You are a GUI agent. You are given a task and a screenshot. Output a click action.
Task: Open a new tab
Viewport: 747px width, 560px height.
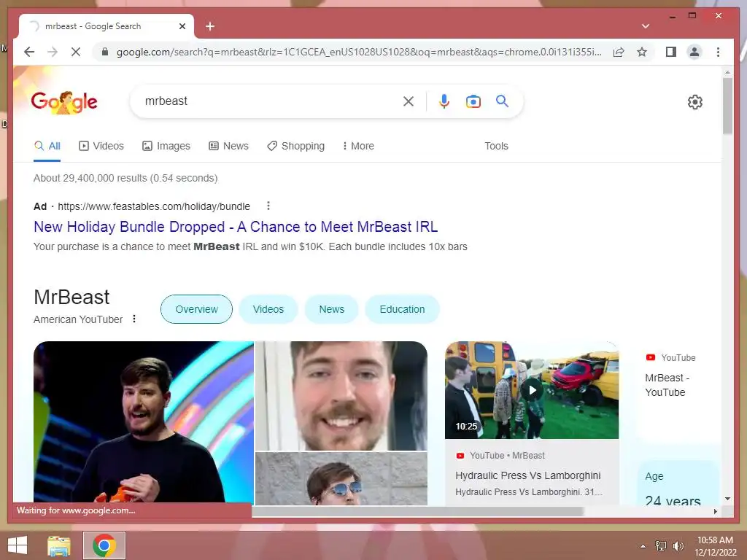pyautogui.click(x=210, y=26)
